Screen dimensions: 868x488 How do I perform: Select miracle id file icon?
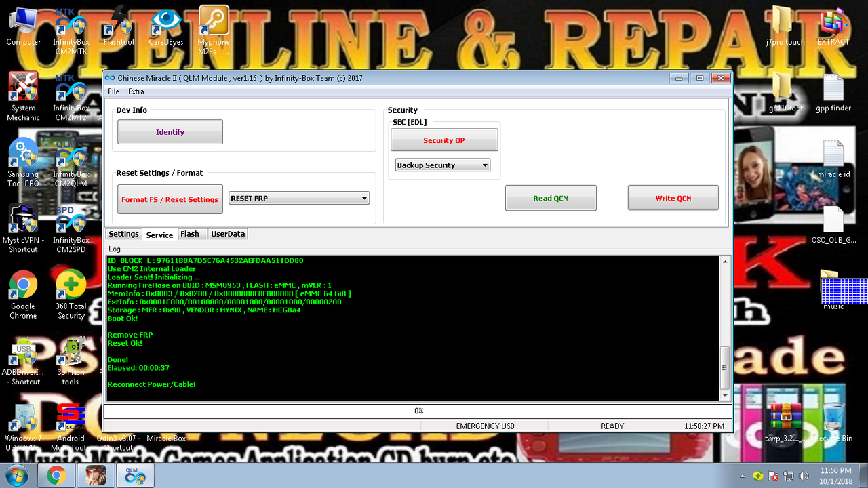point(833,159)
